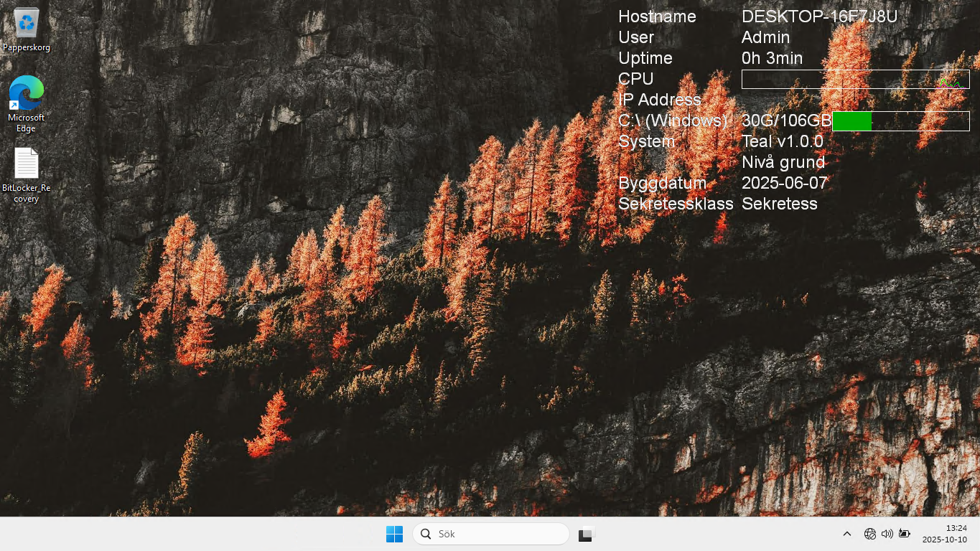
Task: Open the clock showing 13:24
Action: tap(956, 528)
